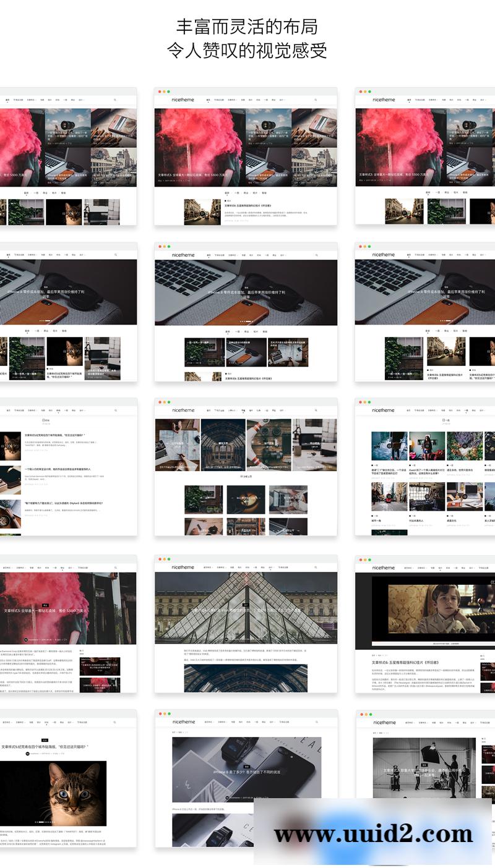This screenshot has height=868, width=495.
Task: Click search icon in top-center mockup
Action: (x=316, y=100)
